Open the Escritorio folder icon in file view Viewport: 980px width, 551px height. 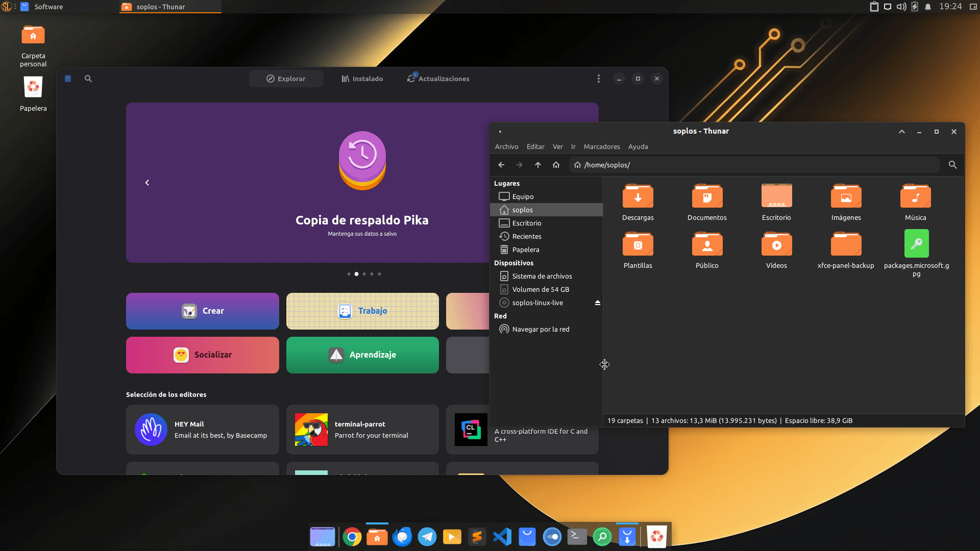coord(776,203)
